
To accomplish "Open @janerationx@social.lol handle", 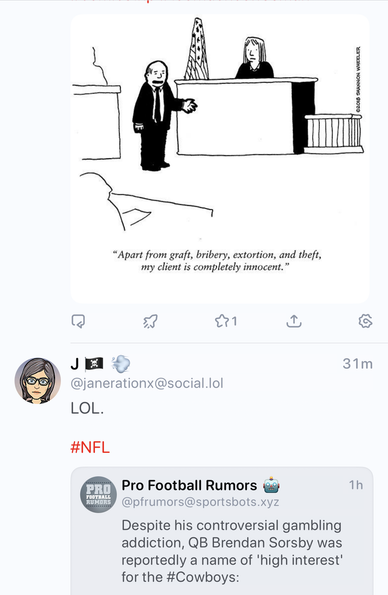I will coord(147,383).
